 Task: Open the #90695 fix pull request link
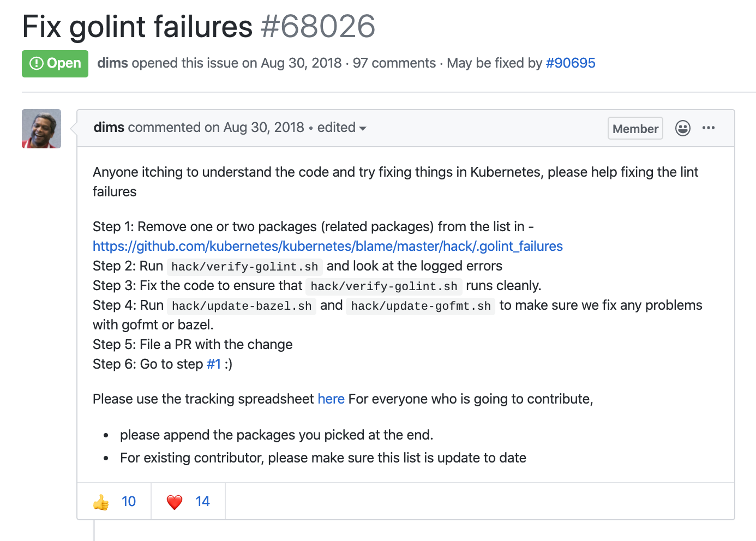tap(571, 63)
